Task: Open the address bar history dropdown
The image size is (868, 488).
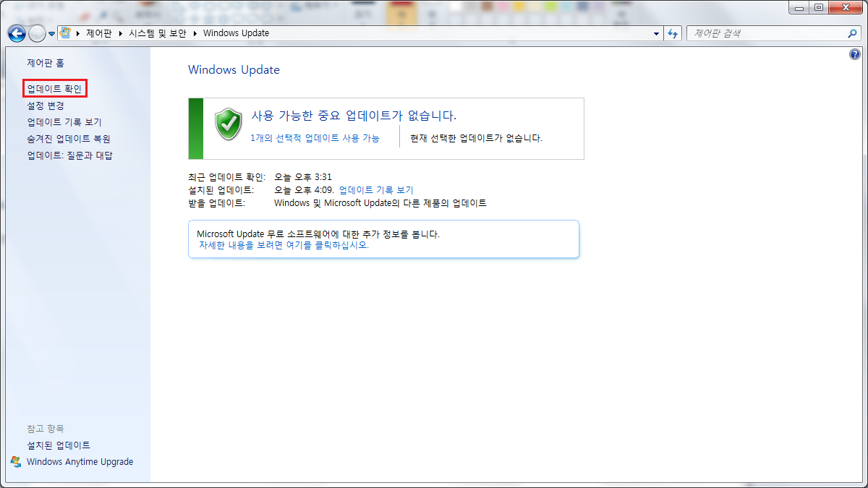Action: (x=656, y=33)
